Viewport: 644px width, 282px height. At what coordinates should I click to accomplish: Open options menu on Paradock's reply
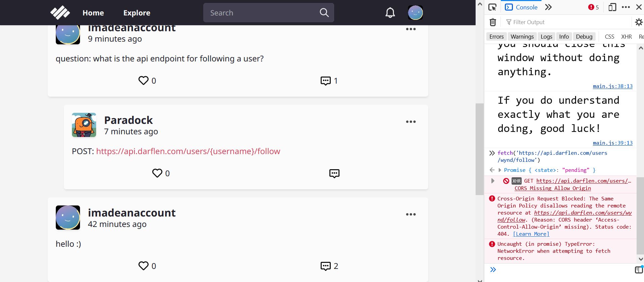tap(411, 122)
